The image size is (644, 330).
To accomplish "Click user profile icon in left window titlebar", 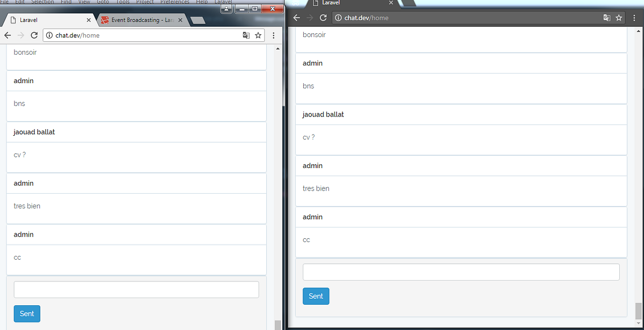I will tap(226, 9).
